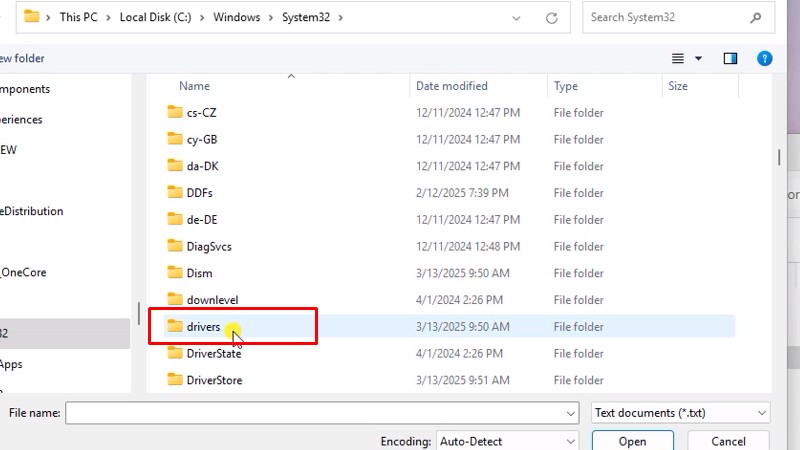The height and width of the screenshot is (450, 800).
Task: Open the Encoding Auto-Detect dropdown
Action: [x=570, y=441]
